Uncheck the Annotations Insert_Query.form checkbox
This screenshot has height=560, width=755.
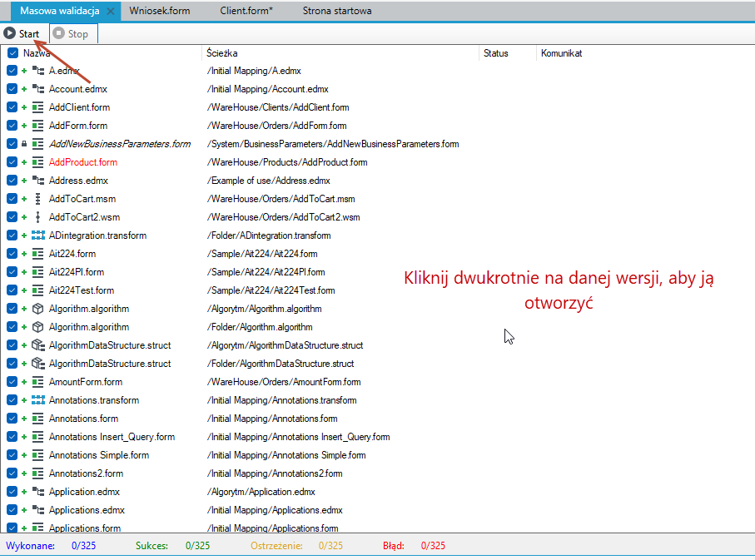12,437
